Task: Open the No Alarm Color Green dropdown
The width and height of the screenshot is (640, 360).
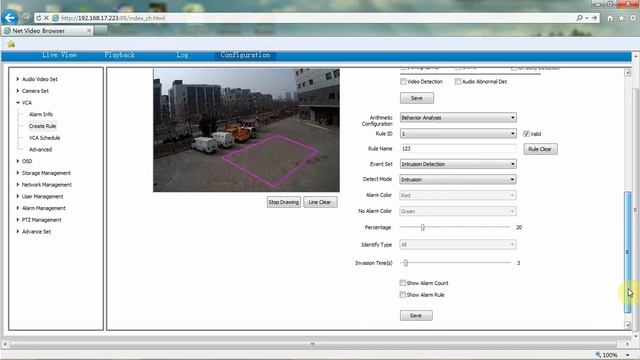Action: coord(458,211)
